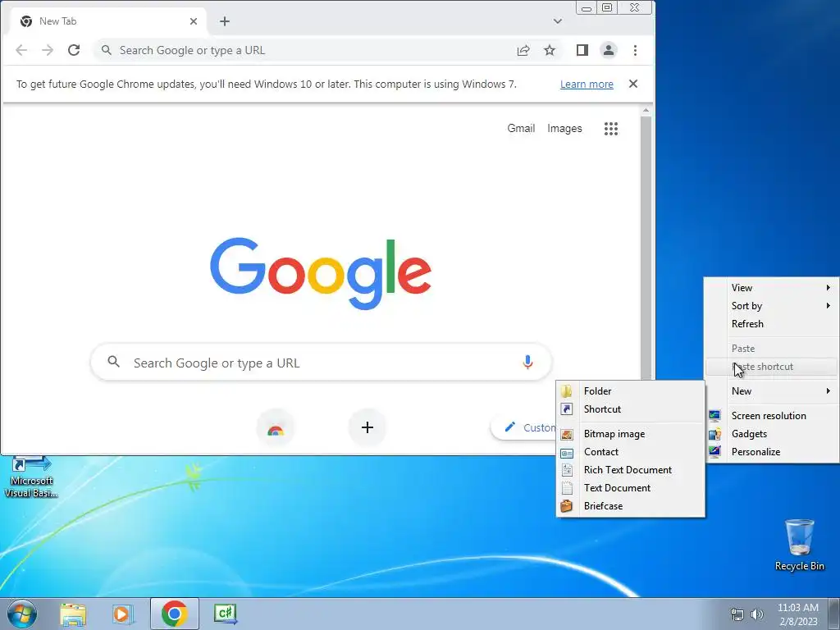Open Chrome's three-dot menu
The width and height of the screenshot is (840, 630).
(636, 50)
